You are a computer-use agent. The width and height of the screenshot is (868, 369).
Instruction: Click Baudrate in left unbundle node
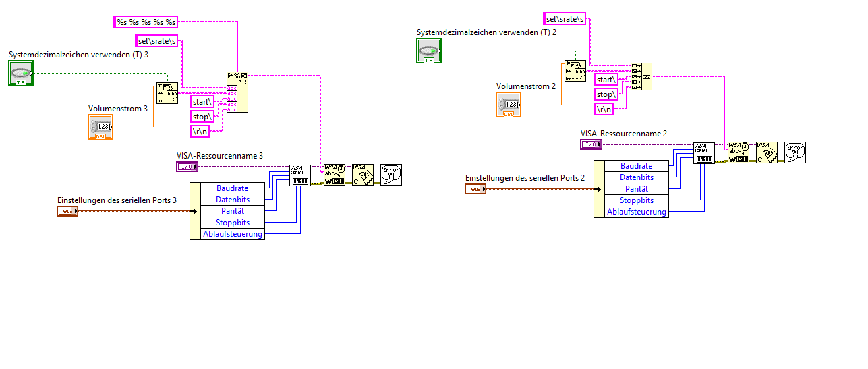point(233,188)
